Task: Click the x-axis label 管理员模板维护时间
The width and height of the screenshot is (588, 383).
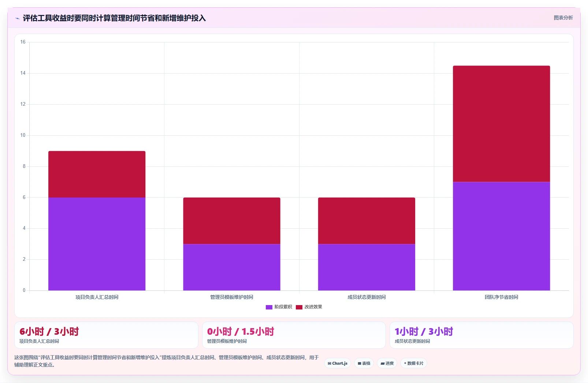Action: point(232,297)
